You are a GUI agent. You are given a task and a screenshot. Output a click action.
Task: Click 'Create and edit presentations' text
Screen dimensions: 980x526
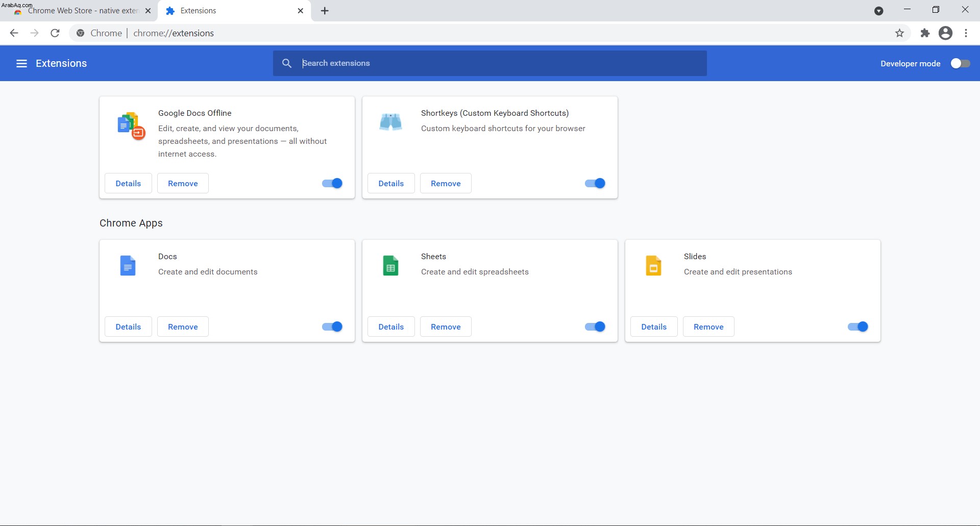point(738,272)
